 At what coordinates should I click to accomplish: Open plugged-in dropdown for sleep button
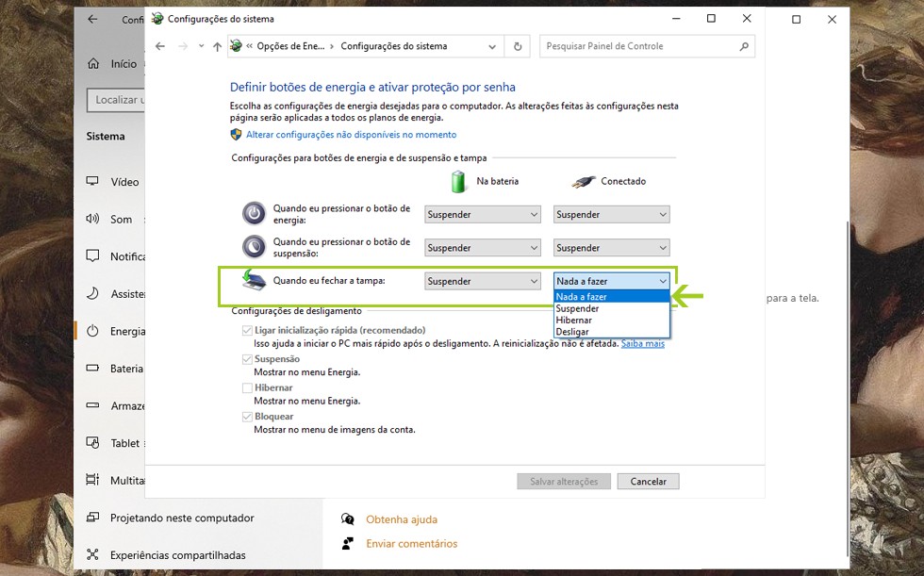click(x=611, y=248)
